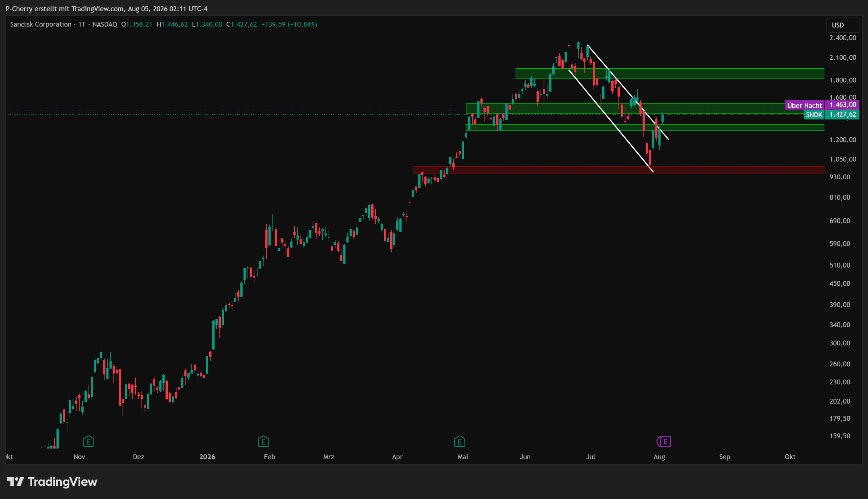Click the earnings E marker above Mai
The image size is (868, 499).
pos(459,441)
